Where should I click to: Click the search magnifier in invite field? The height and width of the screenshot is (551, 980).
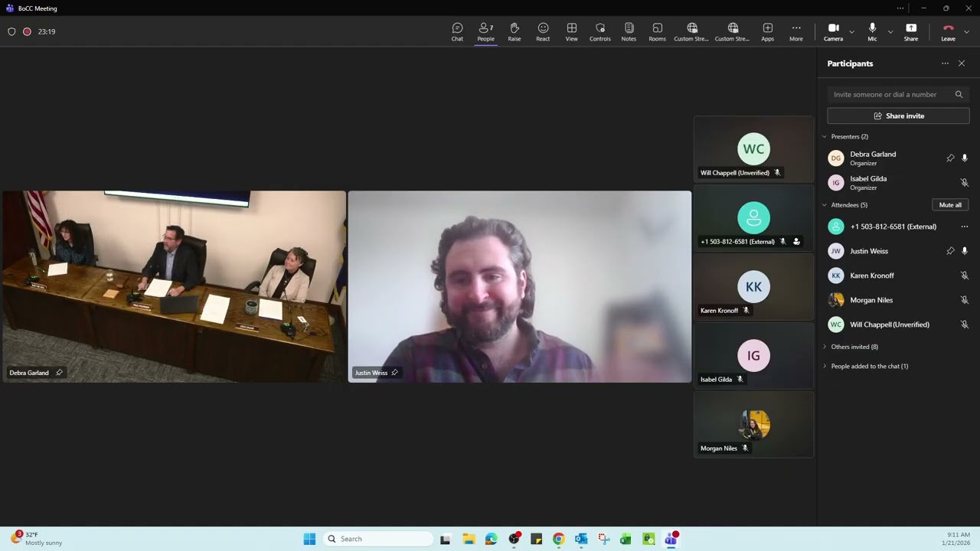959,94
